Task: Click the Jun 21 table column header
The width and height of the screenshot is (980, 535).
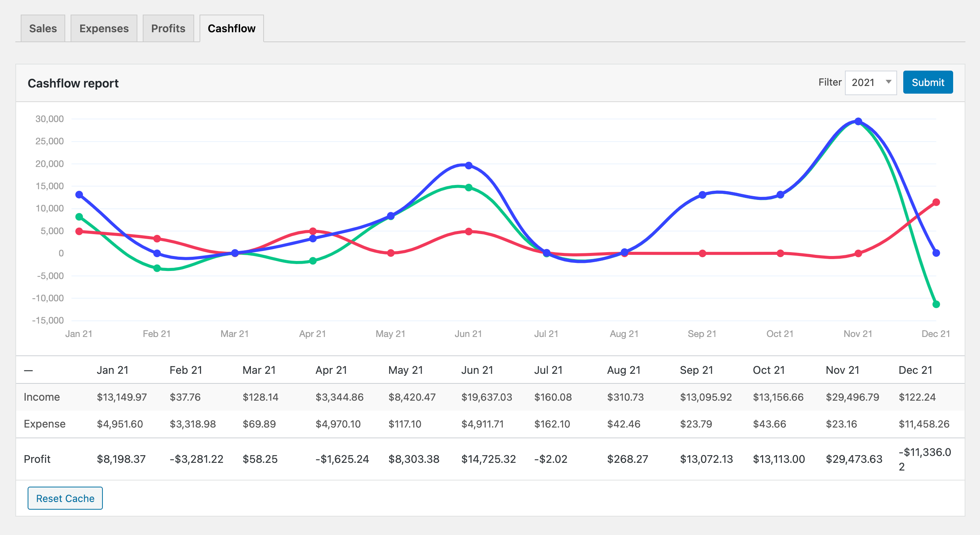Action: point(477,370)
